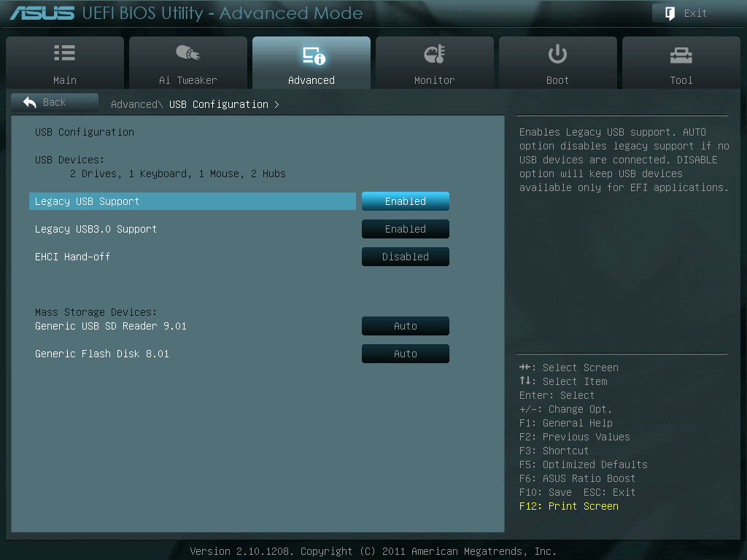Select the EHCI Hand-off row
Viewport: 747px width, 560px height.
(193, 257)
